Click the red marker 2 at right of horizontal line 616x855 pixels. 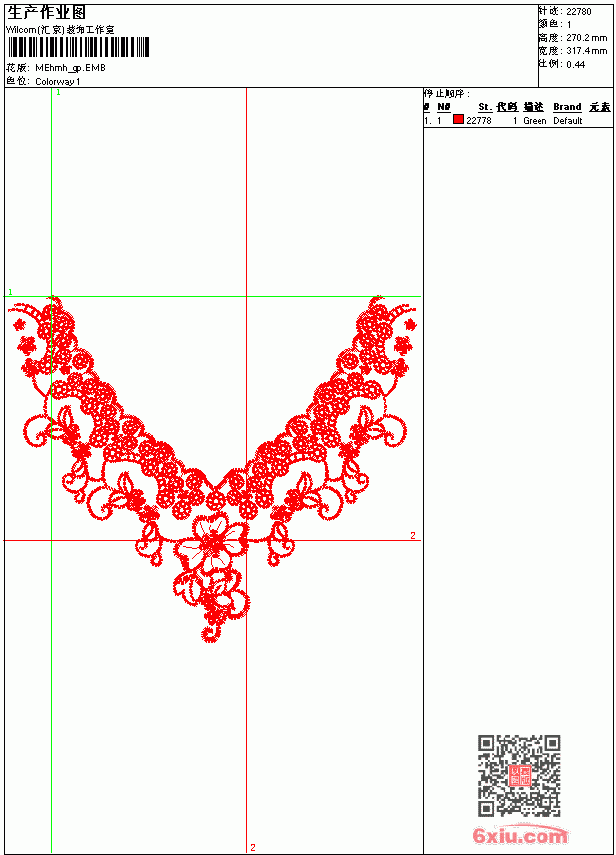(413, 536)
